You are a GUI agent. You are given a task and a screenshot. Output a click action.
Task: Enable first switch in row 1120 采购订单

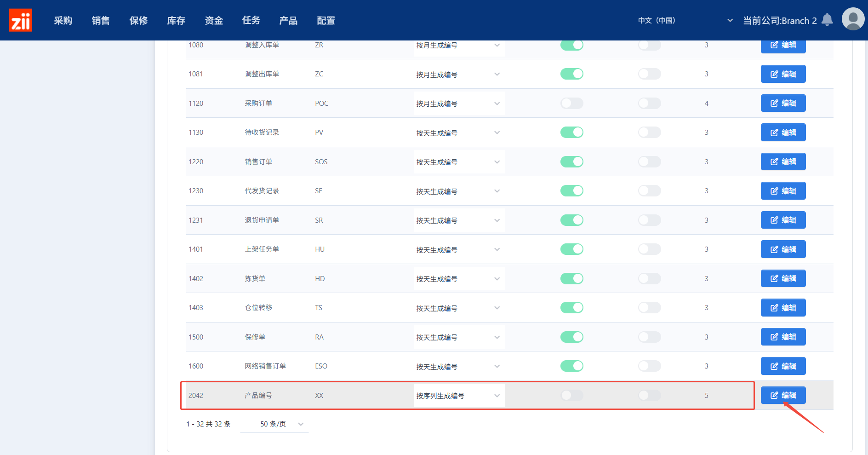[x=571, y=103]
